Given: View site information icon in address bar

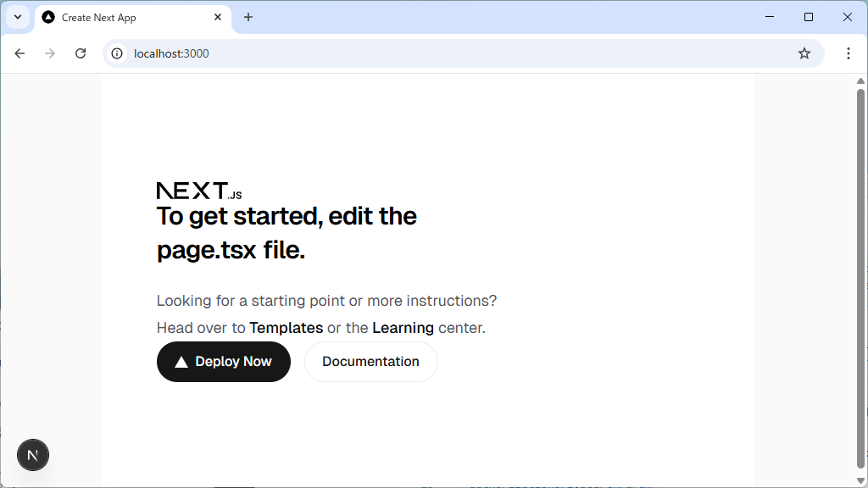Looking at the screenshot, I should coord(117,53).
